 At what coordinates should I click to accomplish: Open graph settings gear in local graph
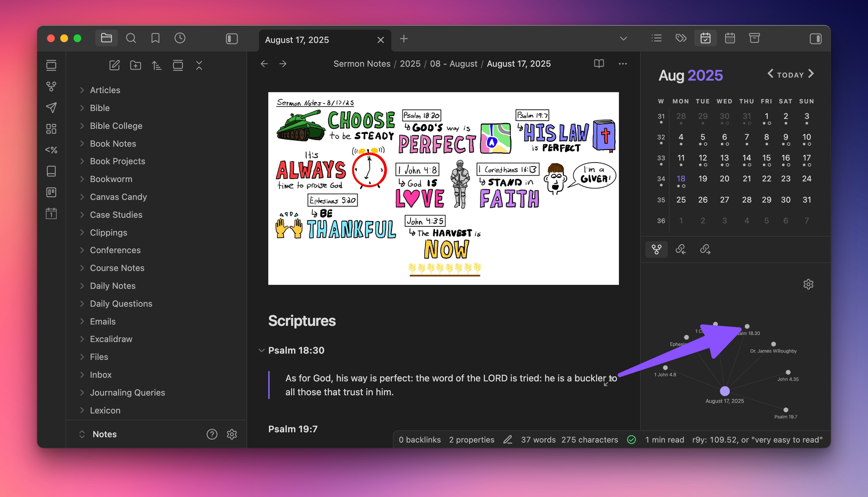pos(808,284)
